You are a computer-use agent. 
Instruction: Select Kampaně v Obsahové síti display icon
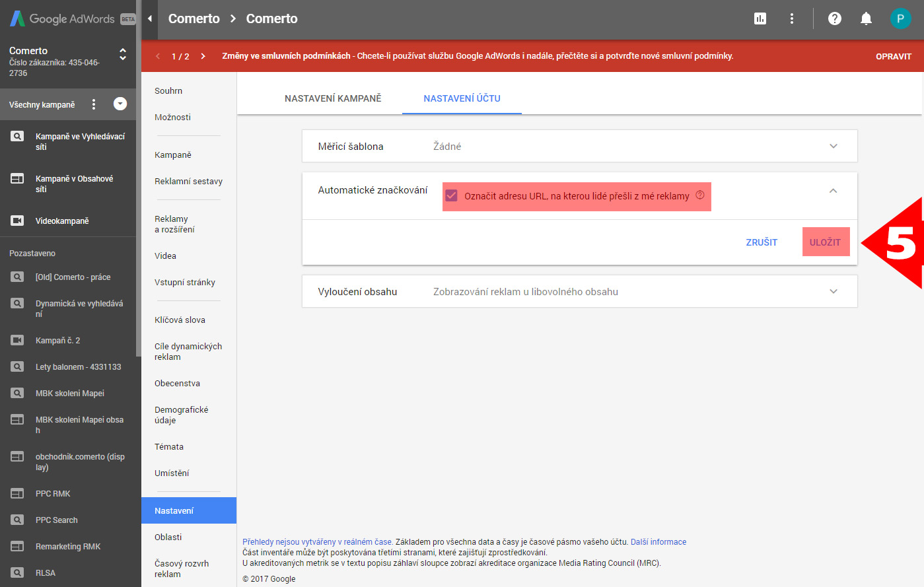17,178
